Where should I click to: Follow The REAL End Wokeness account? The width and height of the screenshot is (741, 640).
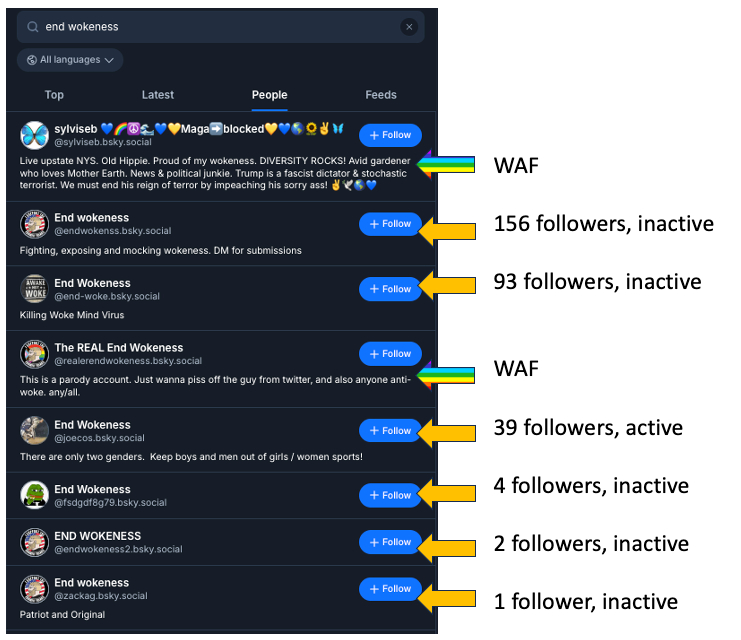tap(390, 354)
